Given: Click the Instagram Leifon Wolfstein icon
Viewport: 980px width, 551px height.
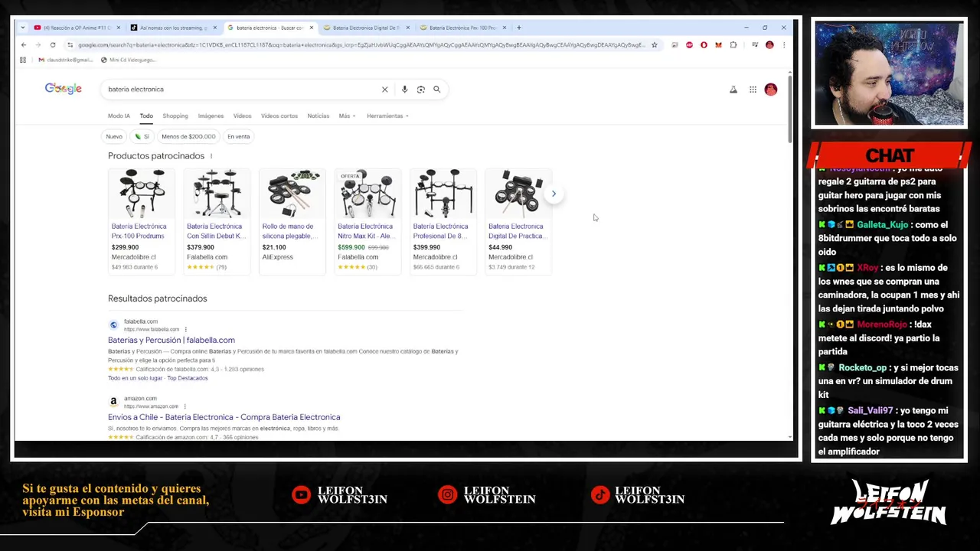Looking at the screenshot, I should tap(447, 495).
